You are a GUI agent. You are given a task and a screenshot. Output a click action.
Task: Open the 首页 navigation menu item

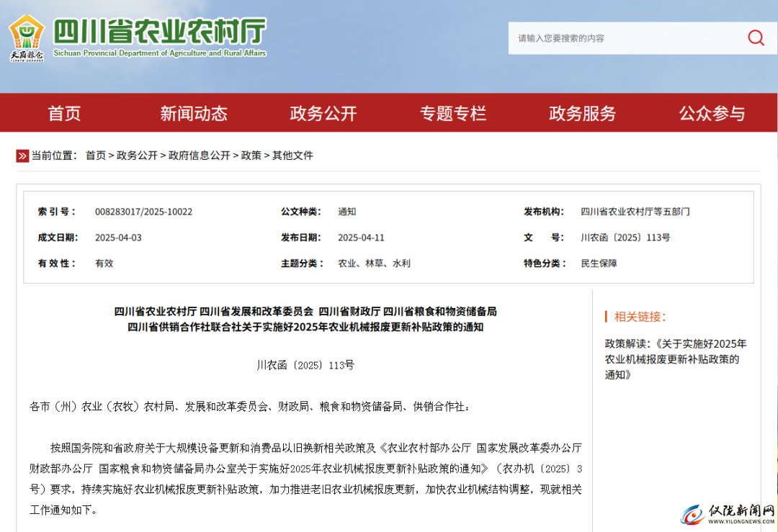click(64, 114)
